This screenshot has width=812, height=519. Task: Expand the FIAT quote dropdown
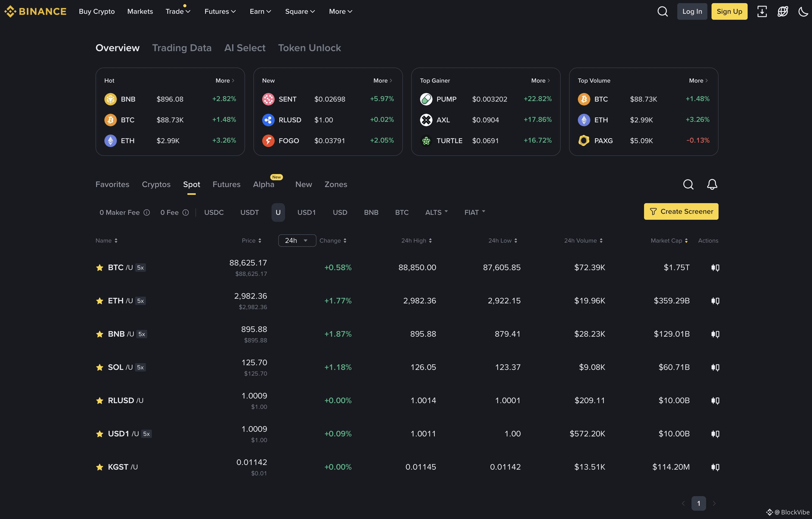click(475, 212)
